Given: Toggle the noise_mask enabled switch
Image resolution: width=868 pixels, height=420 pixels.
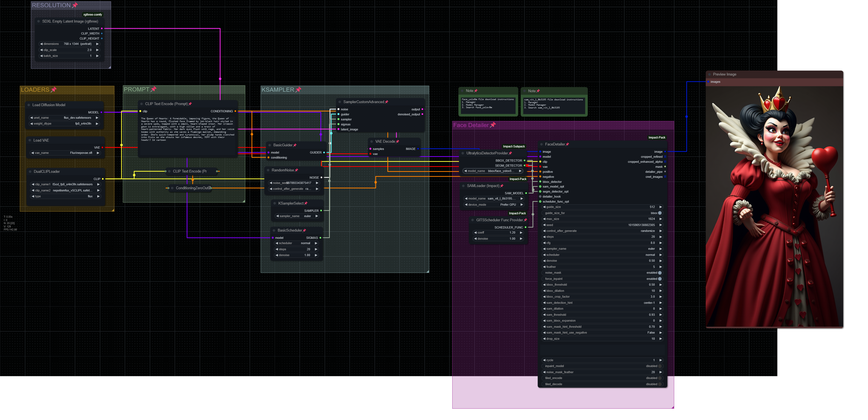Looking at the screenshot, I should (659, 273).
